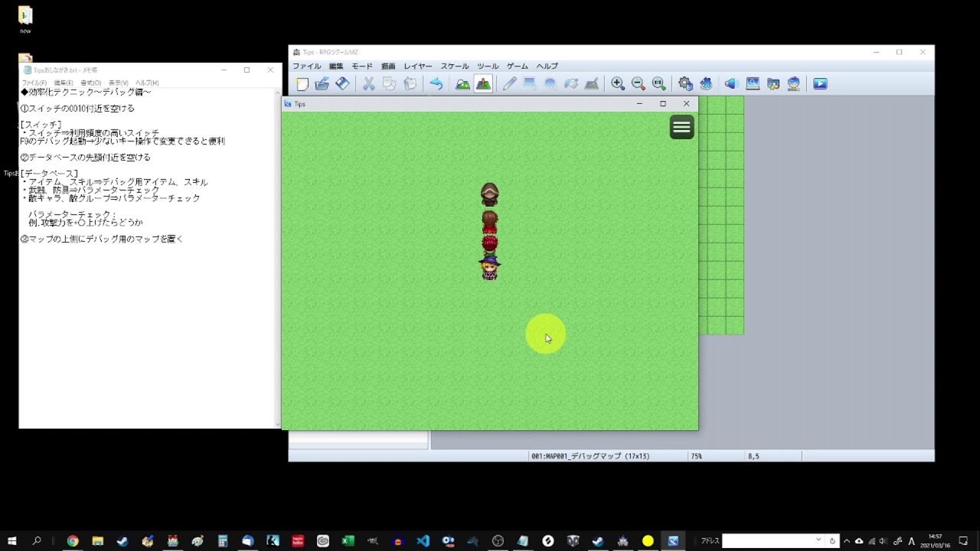Select the Flood Fill tool
Image resolution: width=980 pixels, height=551 pixels.
tap(571, 84)
